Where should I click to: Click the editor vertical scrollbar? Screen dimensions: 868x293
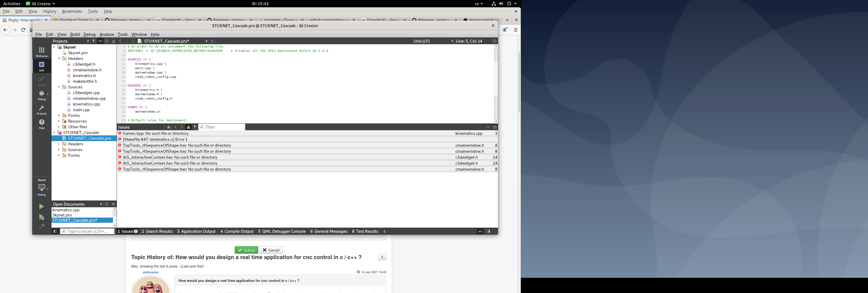click(x=496, y=84)
